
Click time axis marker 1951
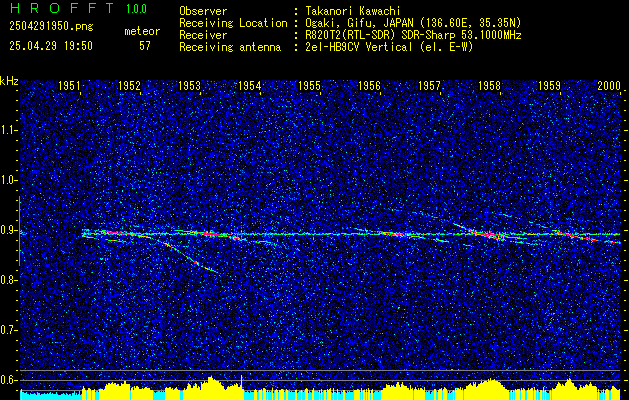pyautogui.click(x=69, y=85)
